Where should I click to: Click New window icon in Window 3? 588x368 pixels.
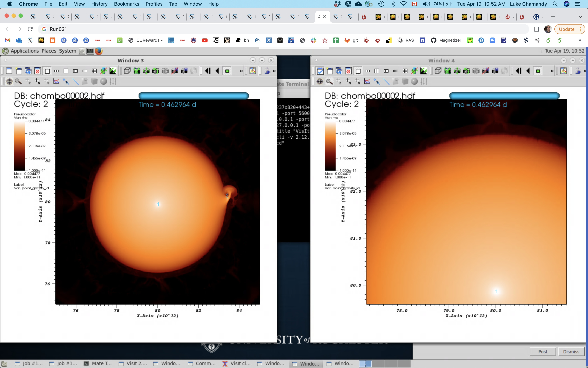tap(19, 71)
